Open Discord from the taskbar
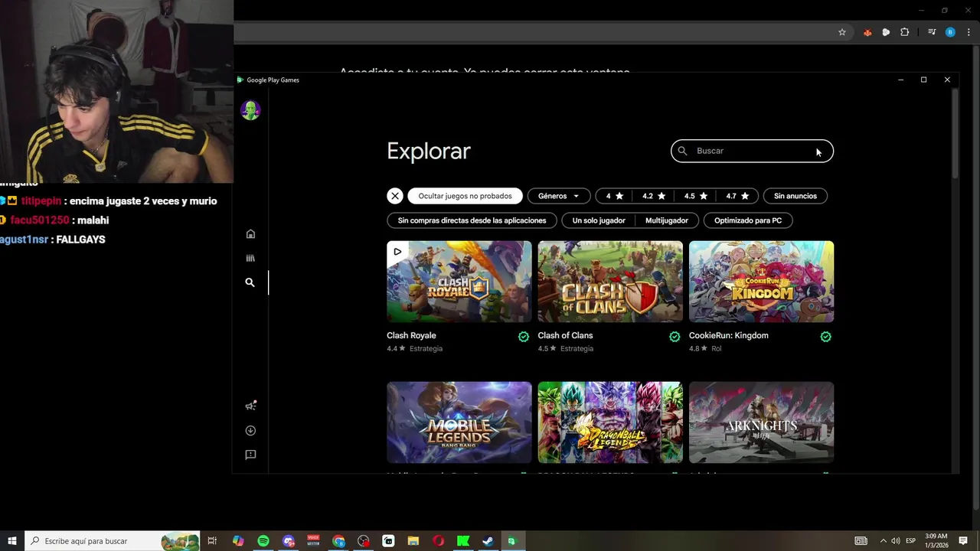The width and height of the screenshot is (980, 551). tap(289, 541)
